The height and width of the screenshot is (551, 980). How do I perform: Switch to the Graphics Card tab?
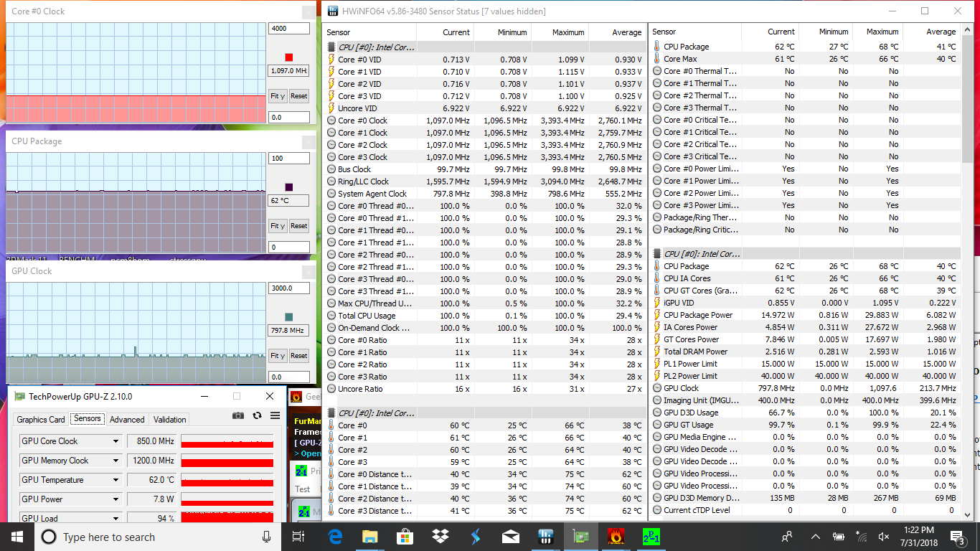(41, 420)
